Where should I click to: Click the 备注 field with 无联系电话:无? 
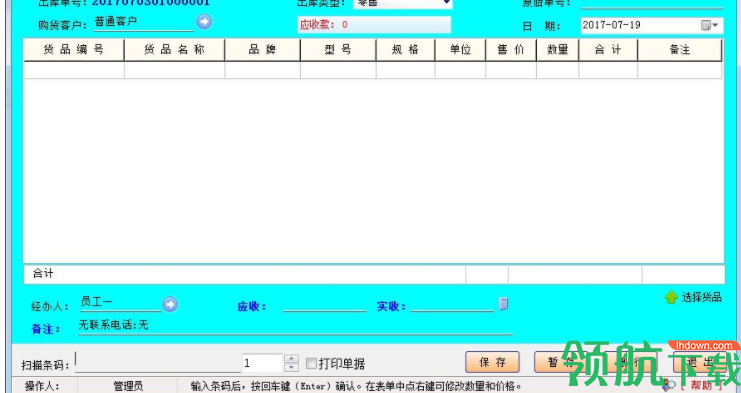pyautogui.click(x=295, y=326)
